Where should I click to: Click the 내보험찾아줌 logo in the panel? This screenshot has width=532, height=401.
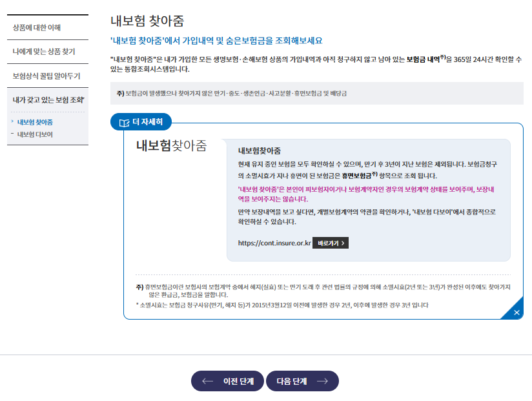pyautogui.click(x=171, y=145)
